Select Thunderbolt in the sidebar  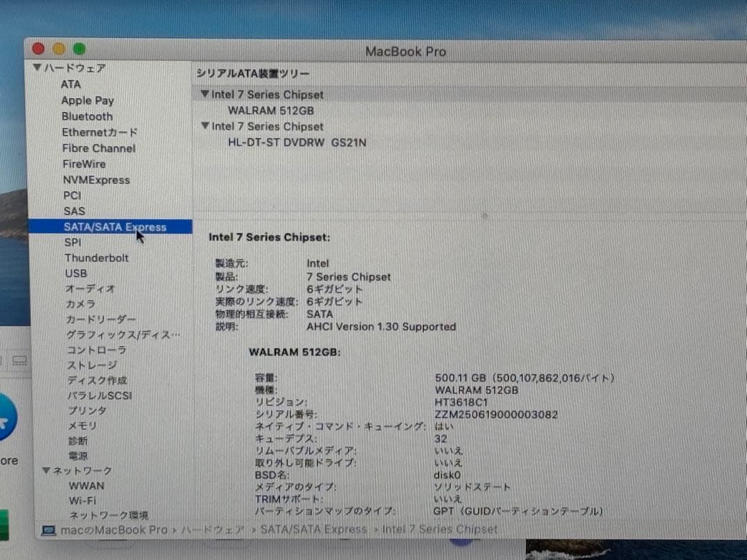pyautogui.click(x=96, y=258)
